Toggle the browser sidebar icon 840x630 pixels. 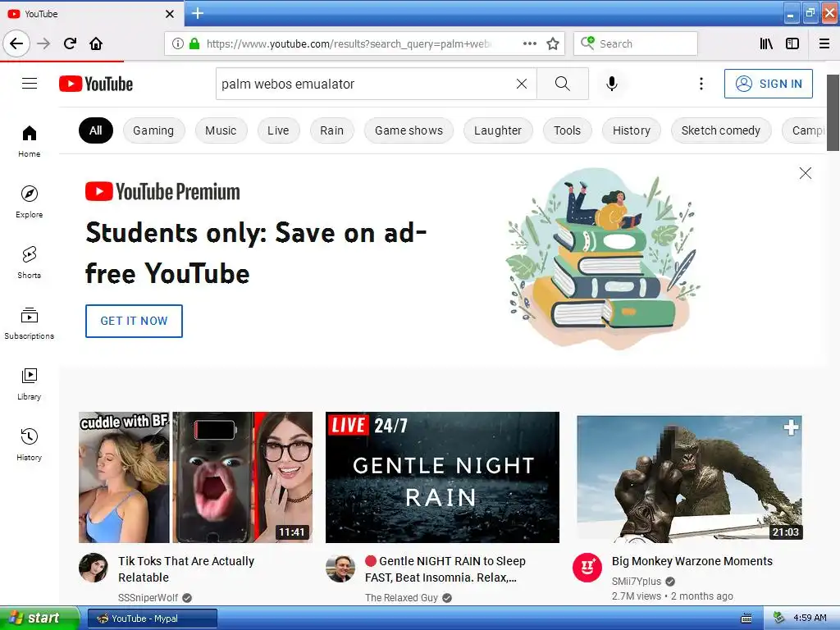792,43
